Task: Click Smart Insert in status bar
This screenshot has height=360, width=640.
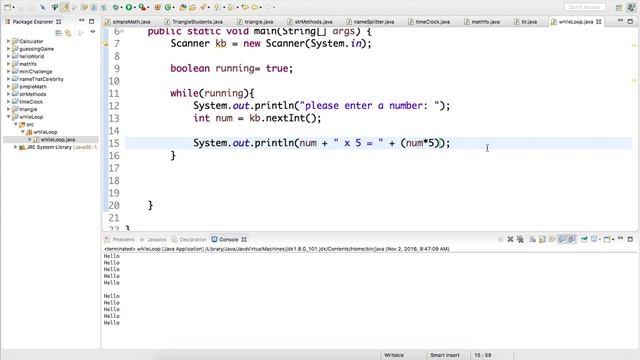Action: (445, 355)
